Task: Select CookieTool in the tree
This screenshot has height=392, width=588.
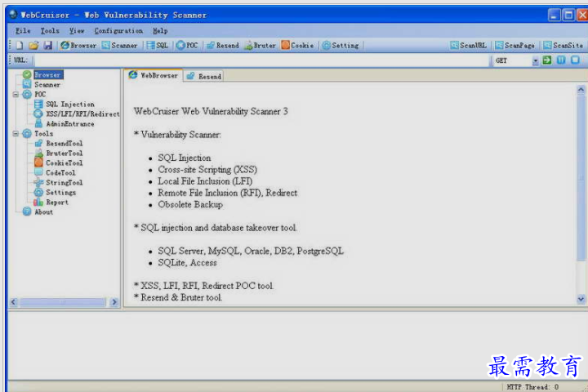Action: pos(65,163)
